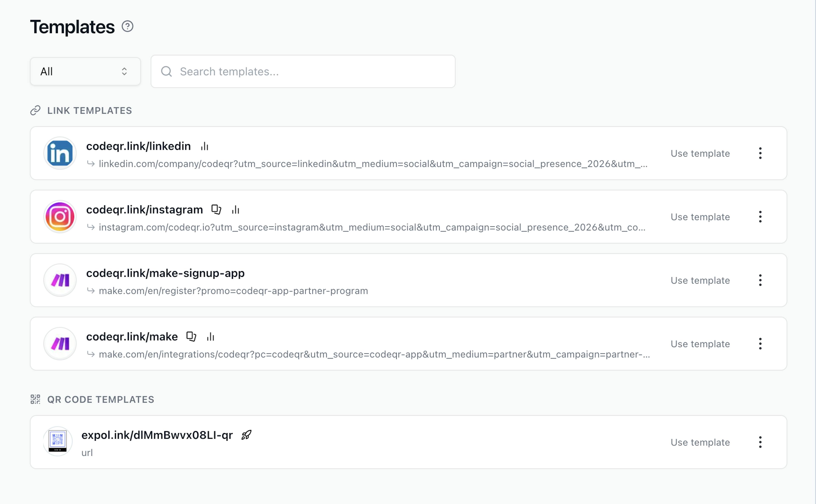Open more options for LinkedIn template
Screen dimensions: 816x504
coord(760,153)
